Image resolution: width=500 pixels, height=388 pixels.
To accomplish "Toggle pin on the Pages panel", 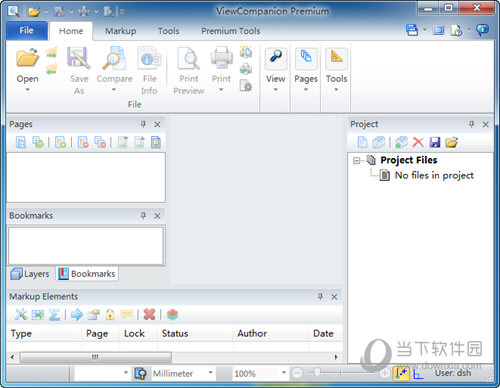I will [143, 124].
